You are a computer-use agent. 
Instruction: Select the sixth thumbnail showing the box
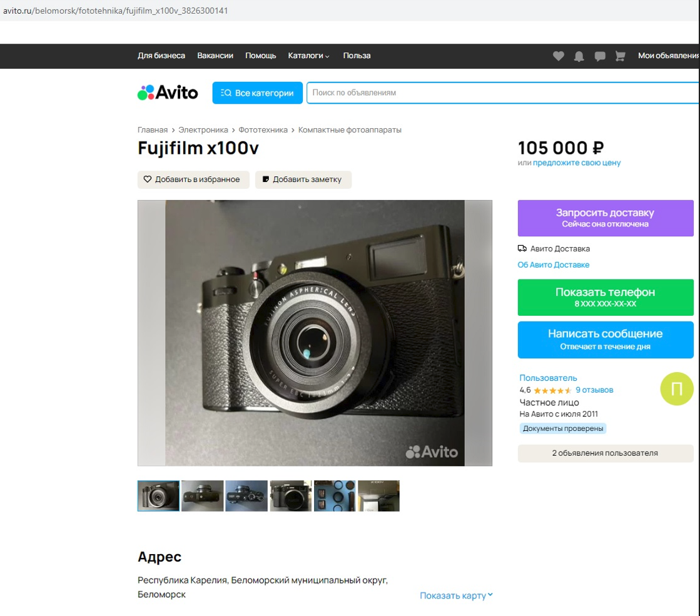tap(378, 496)
